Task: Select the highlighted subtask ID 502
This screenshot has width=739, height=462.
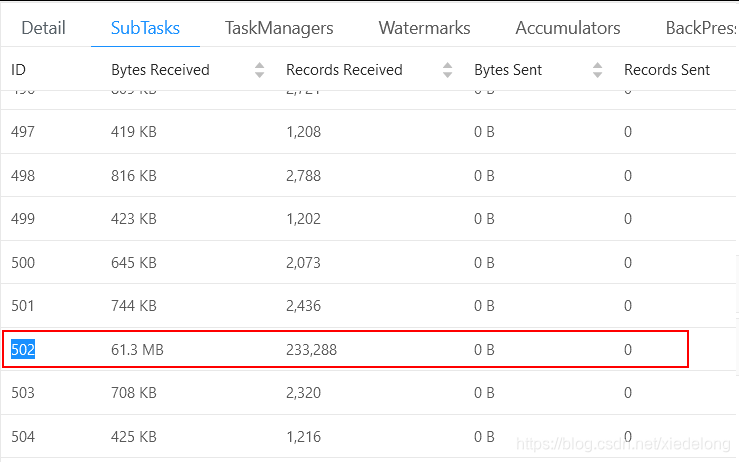Action: [23, 349]
